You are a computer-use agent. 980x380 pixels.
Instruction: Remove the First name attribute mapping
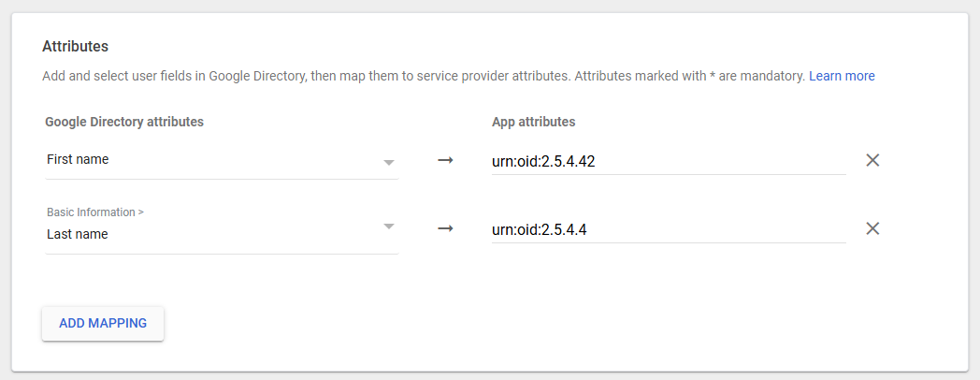[x=872, y=160]
